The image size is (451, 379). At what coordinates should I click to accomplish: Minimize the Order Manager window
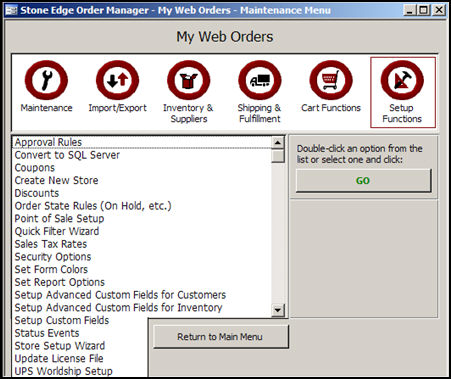[410, 10]
